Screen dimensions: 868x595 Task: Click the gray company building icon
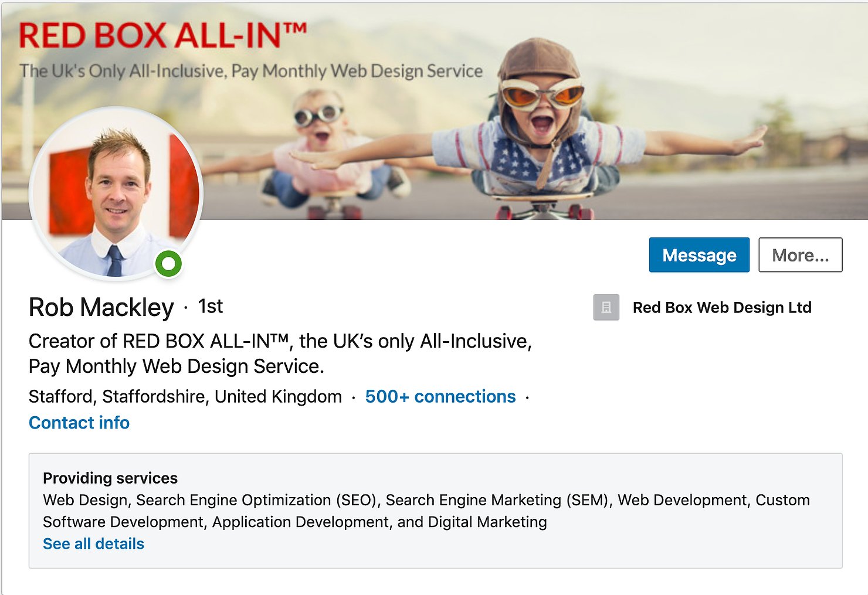click(606, 307)
